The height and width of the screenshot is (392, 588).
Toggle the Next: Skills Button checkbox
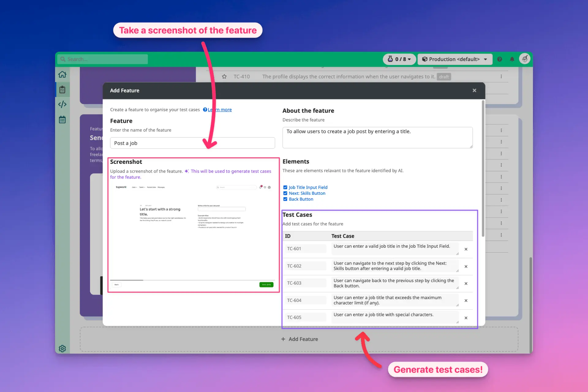pos(285,193)
